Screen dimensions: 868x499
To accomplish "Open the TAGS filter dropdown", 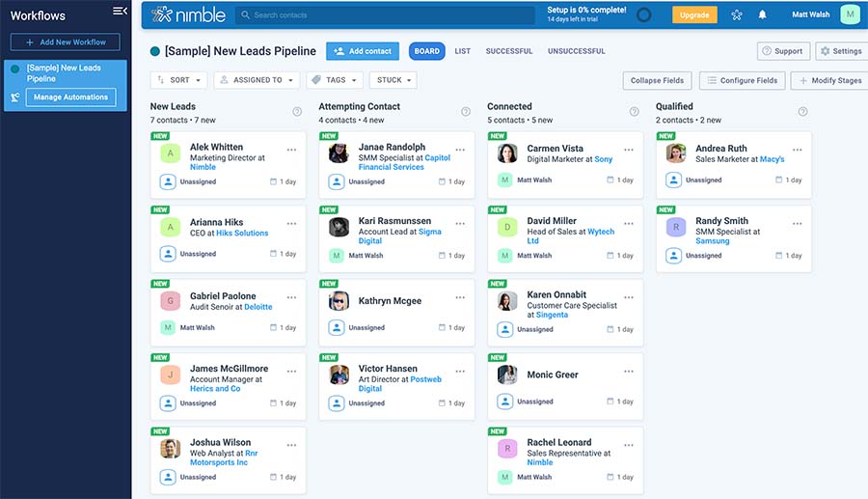I will pos(335,80).
